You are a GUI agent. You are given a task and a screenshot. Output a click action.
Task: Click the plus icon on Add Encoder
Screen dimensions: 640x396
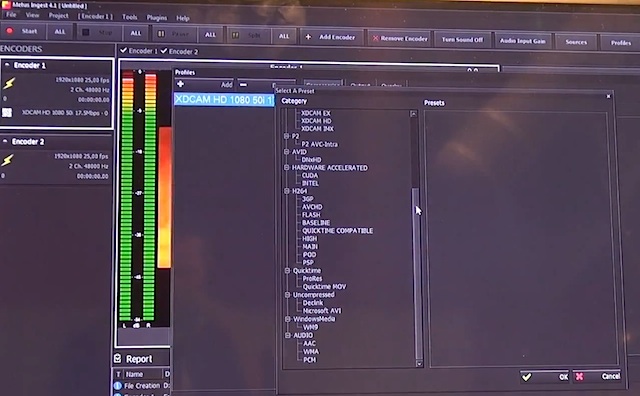coord(308,37)
